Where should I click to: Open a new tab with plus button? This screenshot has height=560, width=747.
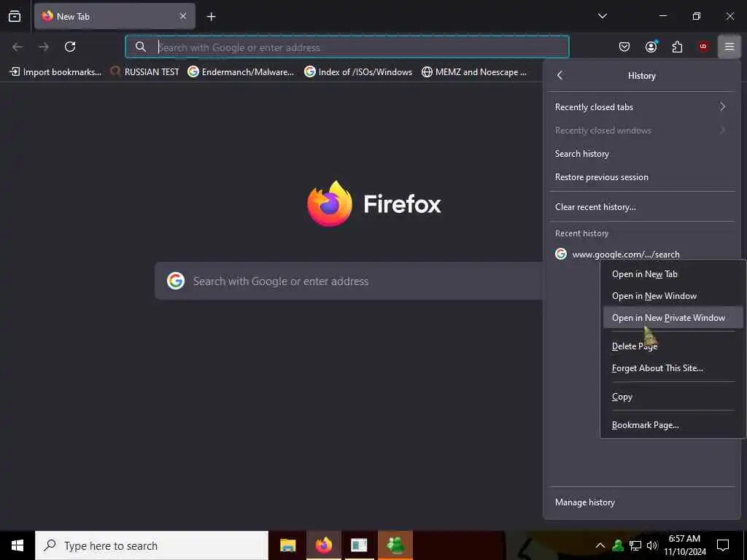[211, 17]
